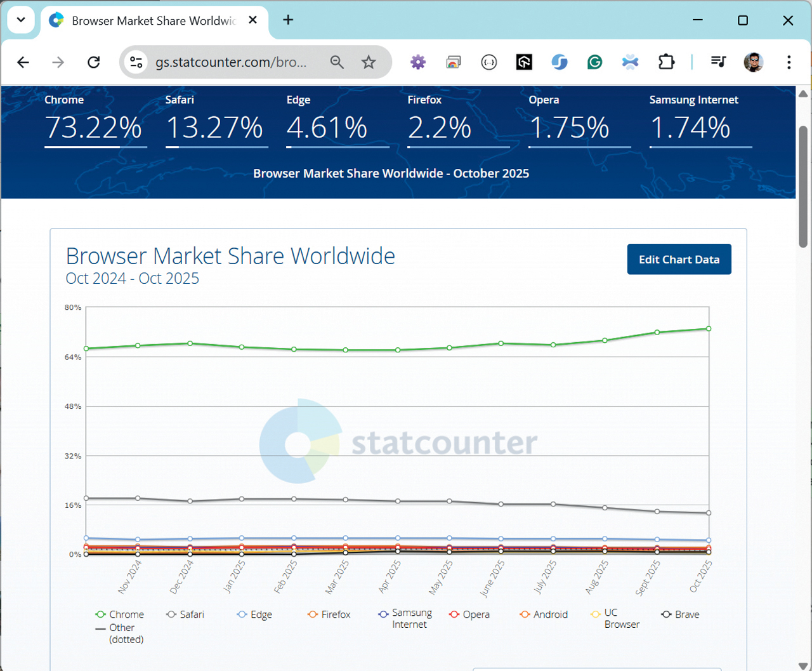This screenshot has height=671, width=812.
Task: Open the site information icon
Action: [x=136, y=62]
